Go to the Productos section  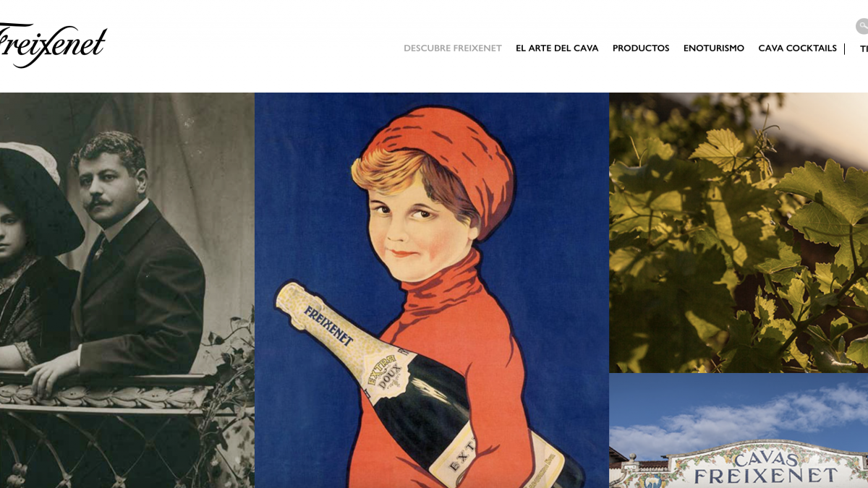tap(641, 48)
